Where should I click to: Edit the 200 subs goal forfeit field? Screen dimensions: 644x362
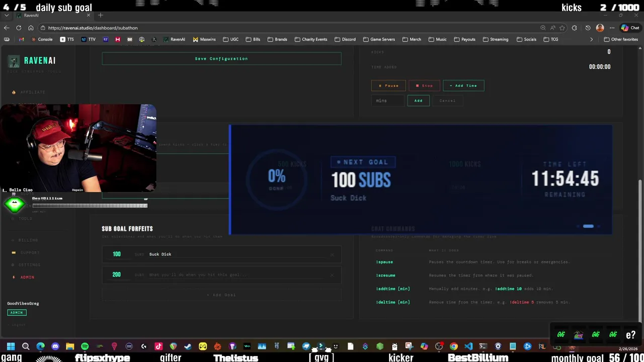click(x=236, y=275)
